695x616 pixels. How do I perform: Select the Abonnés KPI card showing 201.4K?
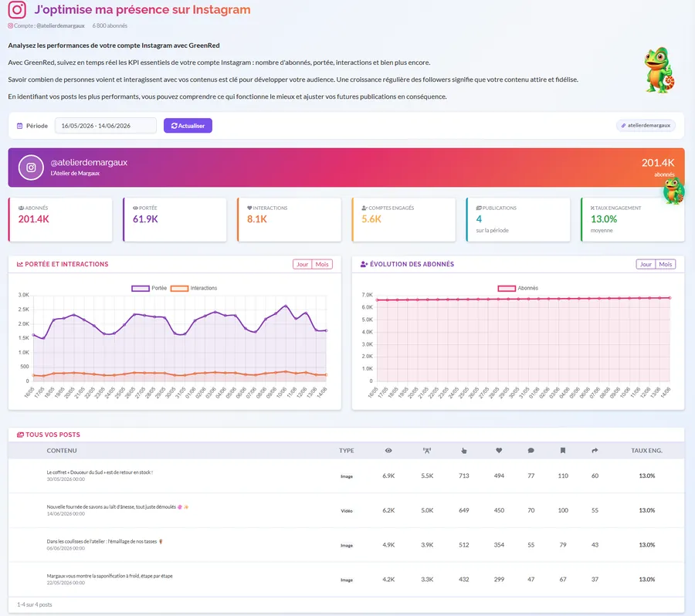click(60, 219)
